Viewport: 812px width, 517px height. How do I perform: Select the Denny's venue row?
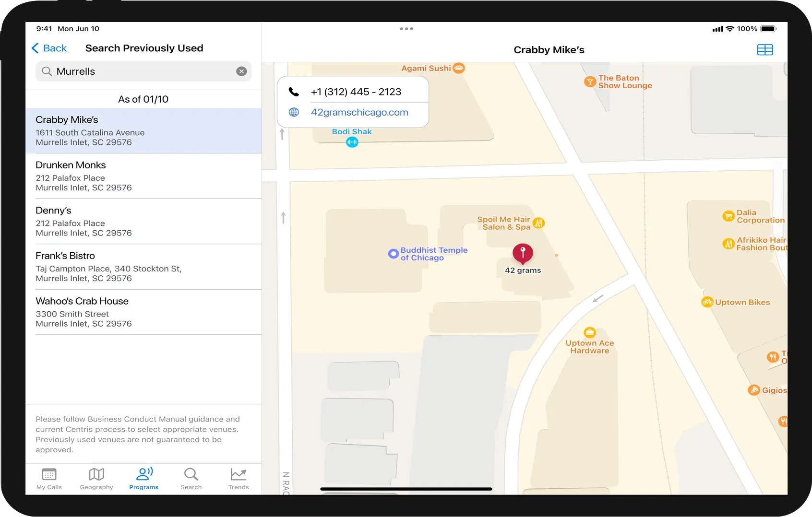click(x=143, y=221)
